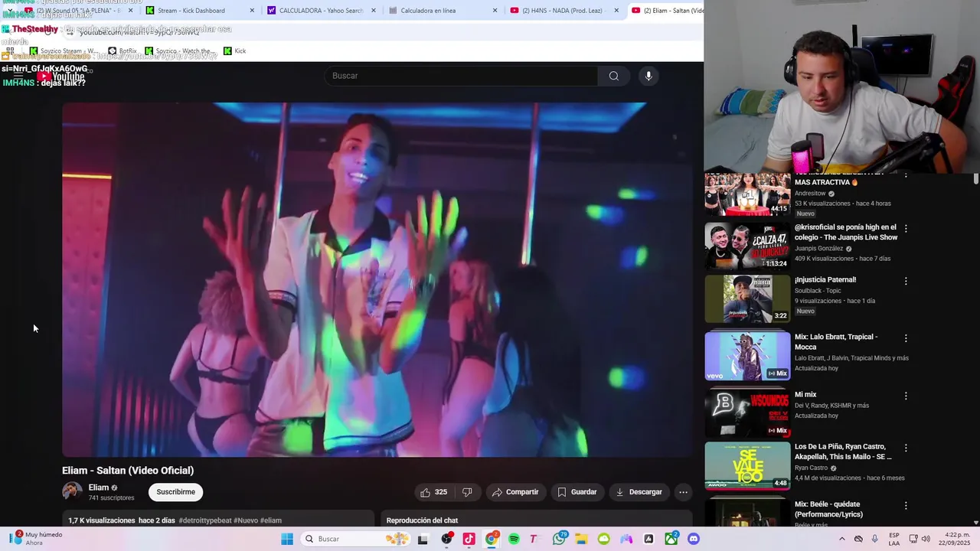Open weather widget Muy húmedo
The image size is (980, 551).
(34, 539)
